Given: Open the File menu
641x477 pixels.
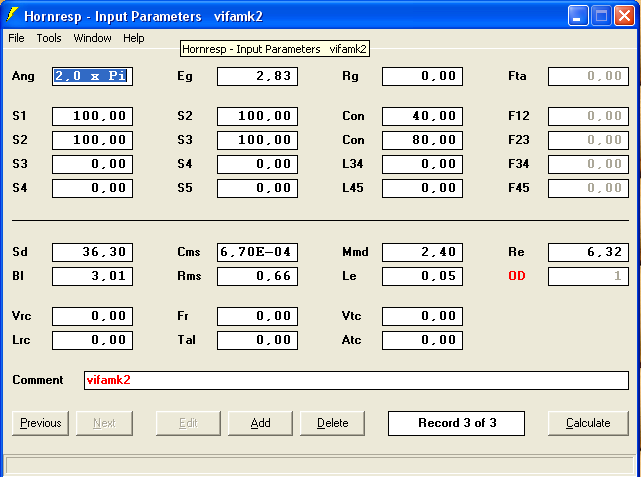Looking at the screenshot, I should [16, 38].
